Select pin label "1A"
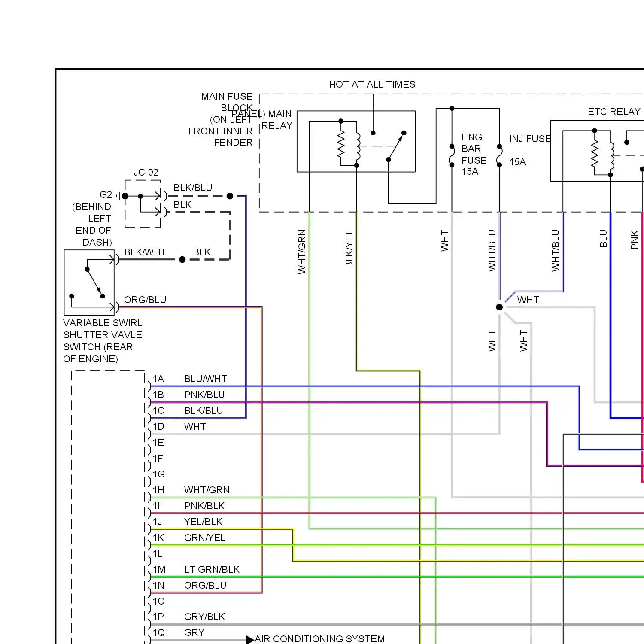The width and height of the screenshot is (644, 644). click(x=158, y=379)
